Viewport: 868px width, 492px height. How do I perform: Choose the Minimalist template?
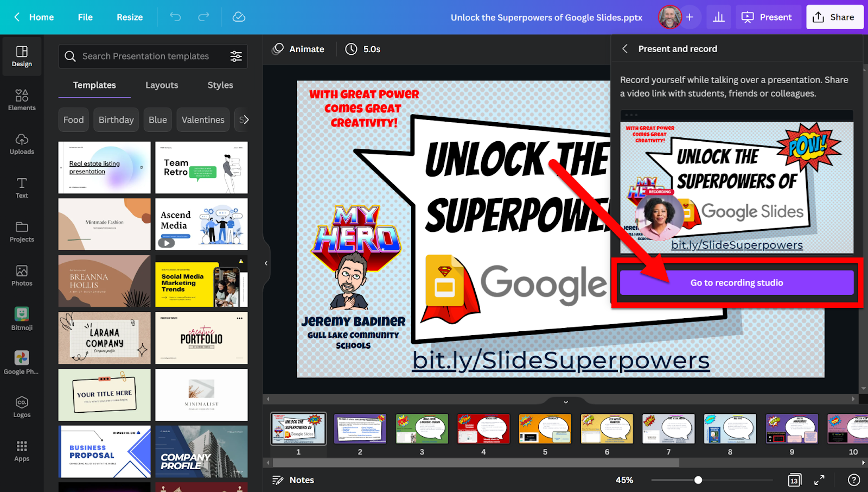point(202,395)
